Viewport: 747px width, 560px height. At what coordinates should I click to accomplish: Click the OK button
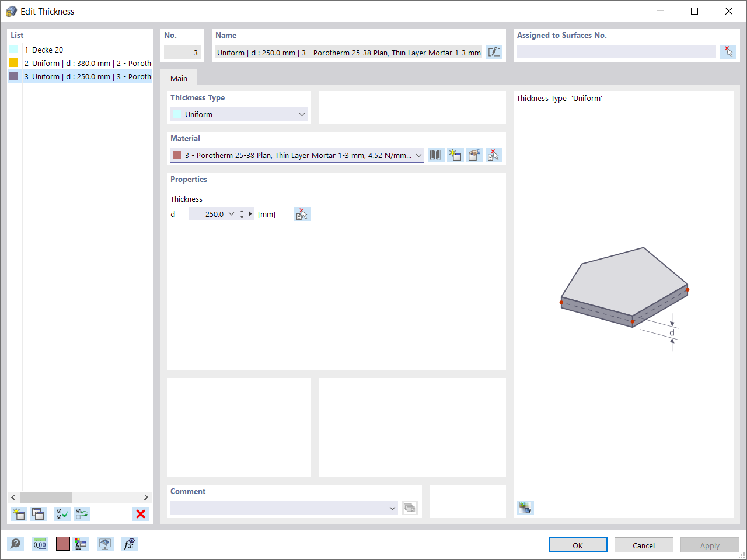coord(578,545)
